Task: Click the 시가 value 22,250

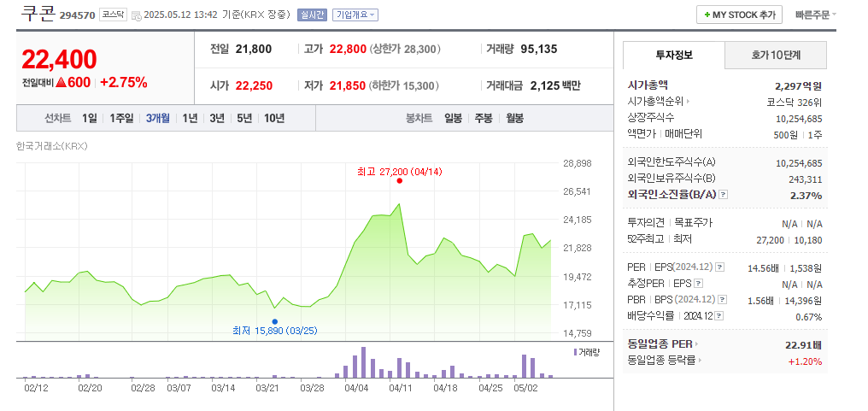Action: tap(254, 85)
